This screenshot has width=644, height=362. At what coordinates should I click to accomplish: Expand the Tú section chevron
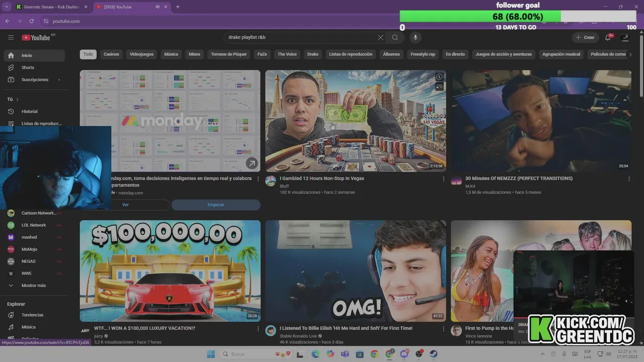click(x=17, y=100)
